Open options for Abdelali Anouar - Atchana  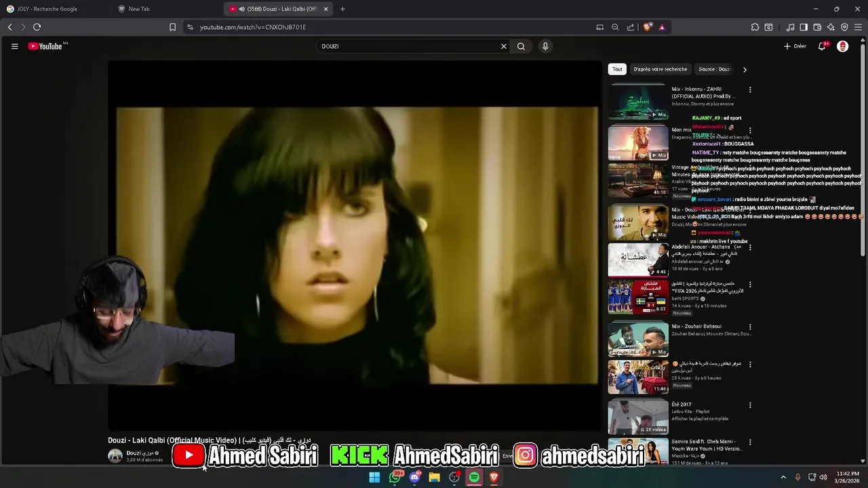click(x=750, y=247)
